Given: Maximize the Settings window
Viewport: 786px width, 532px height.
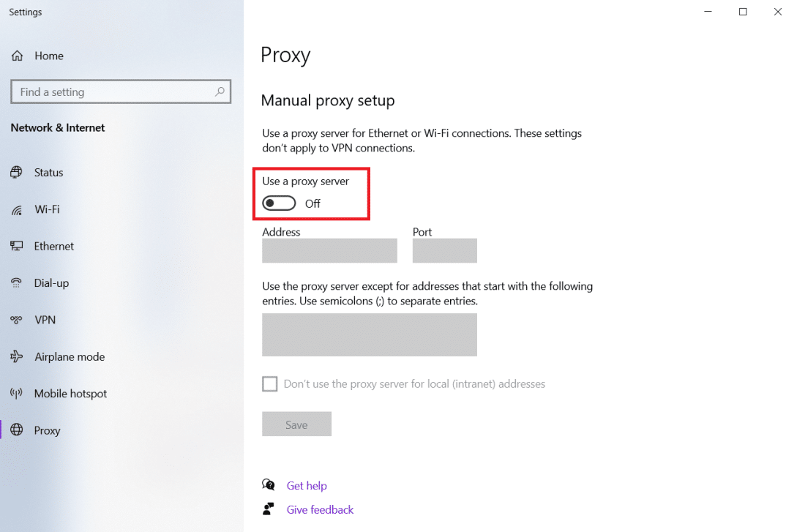Looking at the screenshot, I should (x=743, y=12).
